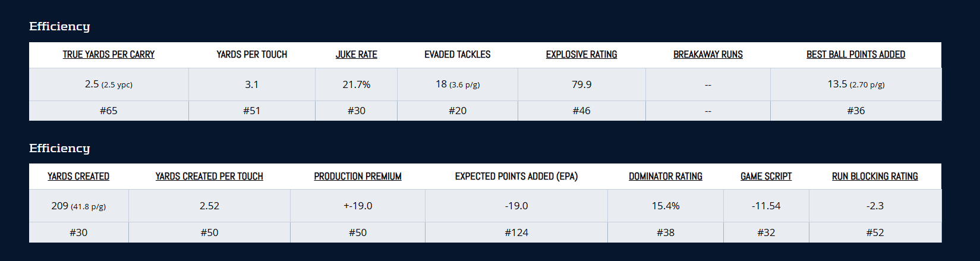Click the Game Script header link
The image size is (980, 261).
(766, 177)
